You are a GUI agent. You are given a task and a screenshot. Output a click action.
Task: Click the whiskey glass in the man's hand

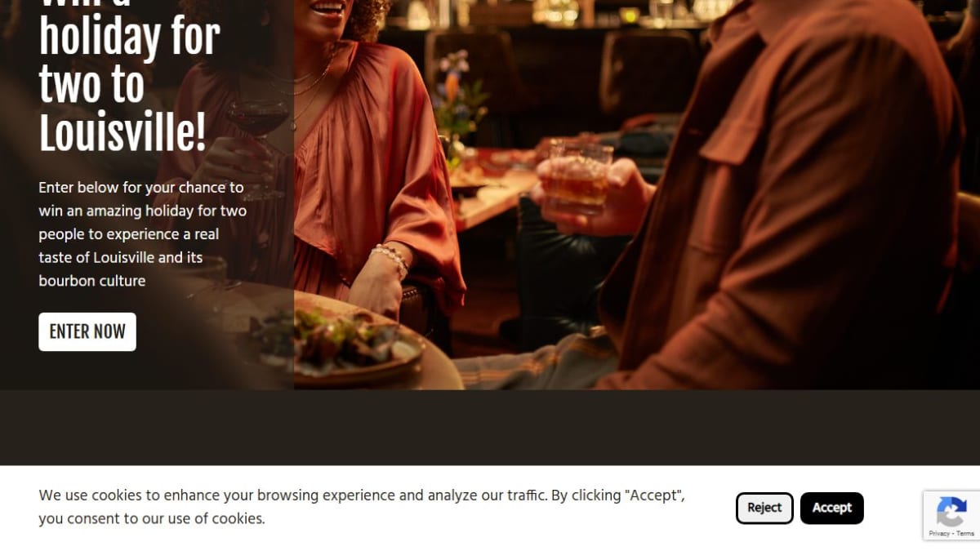[578, 176]
